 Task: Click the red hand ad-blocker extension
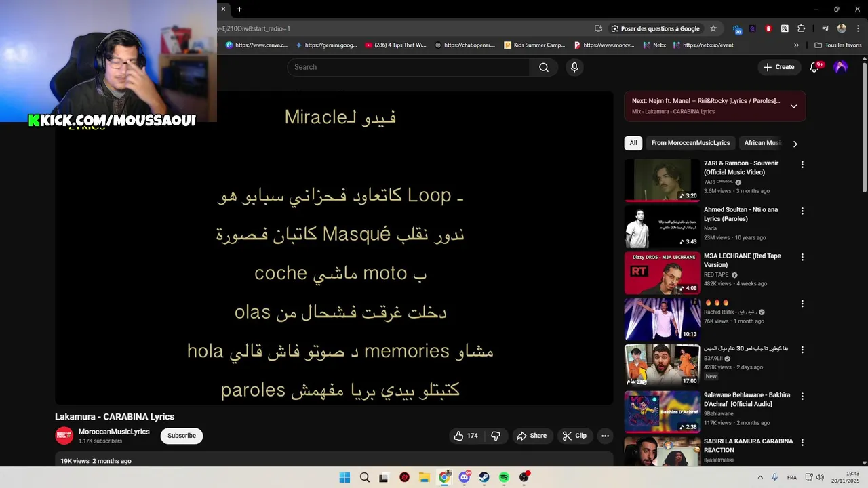(768, 28)
